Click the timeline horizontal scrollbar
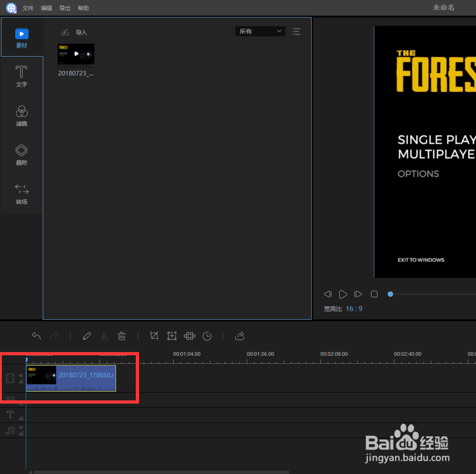This screenshot has height=474, width=476. tap(161, 472)
